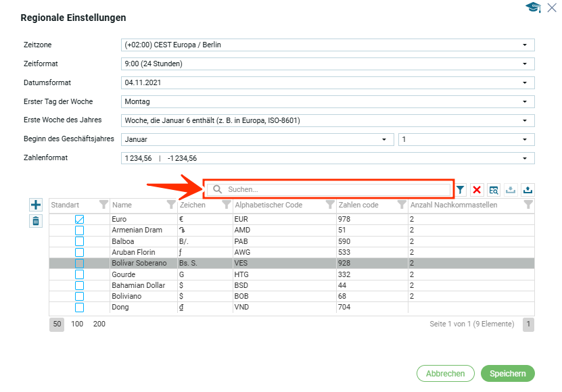Show 100 items per page
This screenshot has width=562, height=392.
point(77,324)
